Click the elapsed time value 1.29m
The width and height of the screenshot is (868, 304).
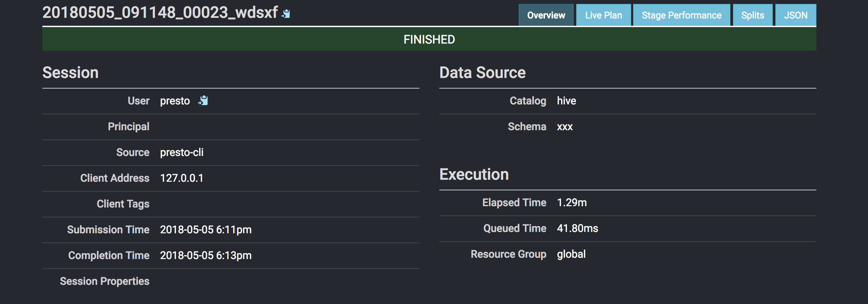click(x=572, y=203)
